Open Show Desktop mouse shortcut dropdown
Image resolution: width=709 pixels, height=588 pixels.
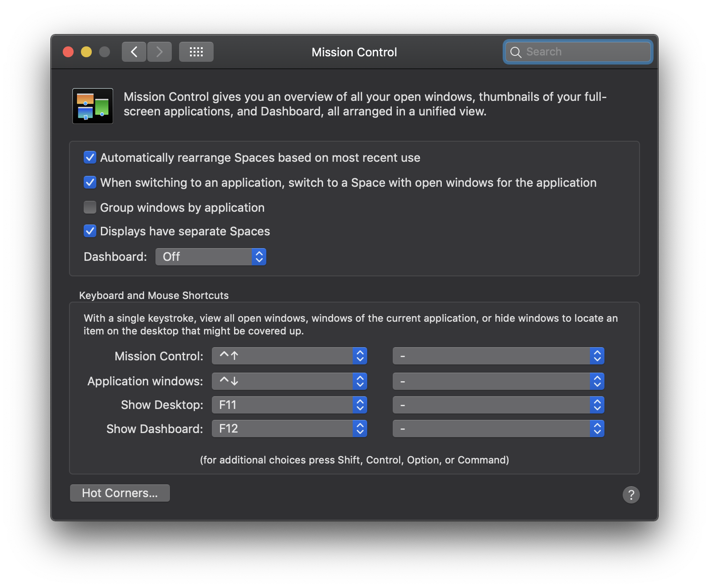pos(499,405)
